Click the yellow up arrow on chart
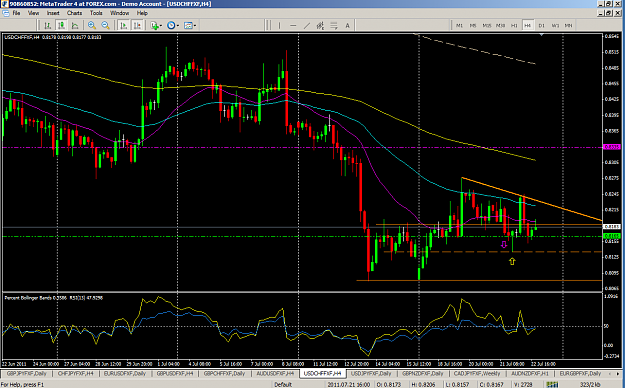This screenshot has height=388, width=625. pyautogui.click(x=512, y=261)
